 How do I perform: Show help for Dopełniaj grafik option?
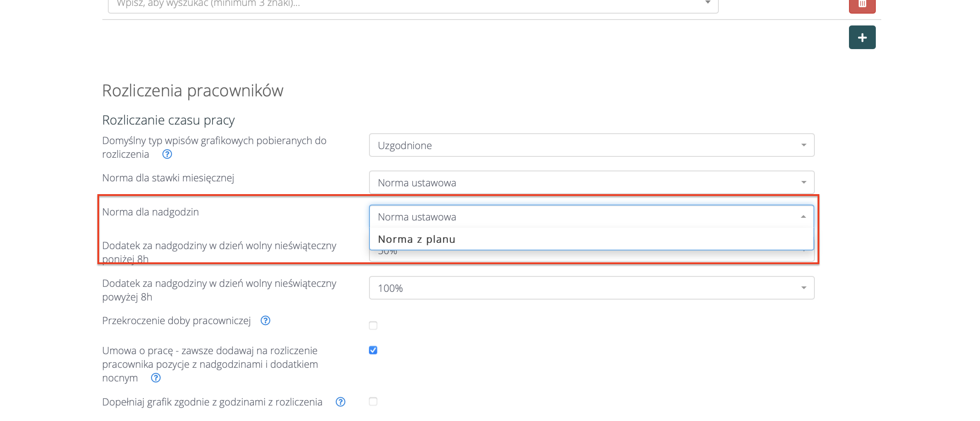pyautogui.click(x=340, y=402)
